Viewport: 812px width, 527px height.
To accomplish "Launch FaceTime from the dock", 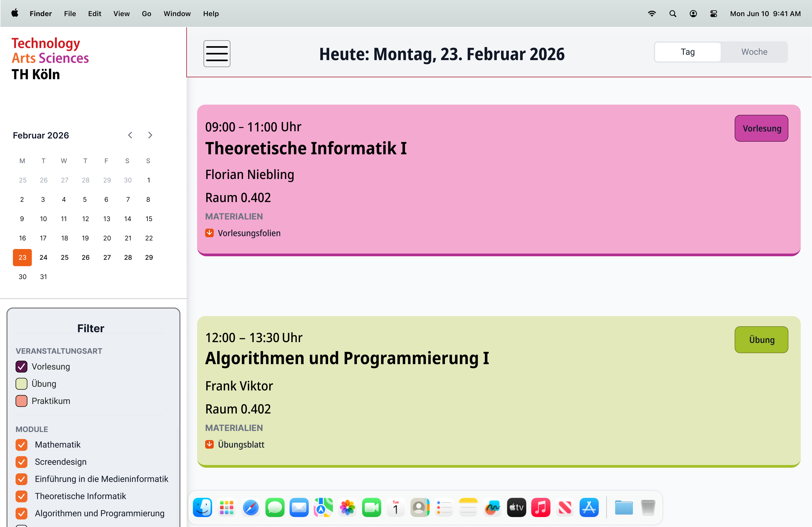I will tap(371, 508).
